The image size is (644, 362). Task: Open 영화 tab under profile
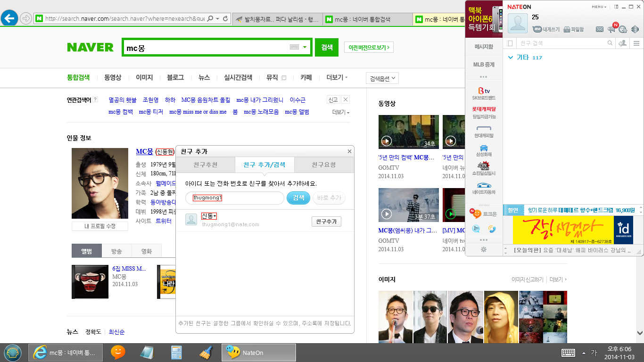147,251
